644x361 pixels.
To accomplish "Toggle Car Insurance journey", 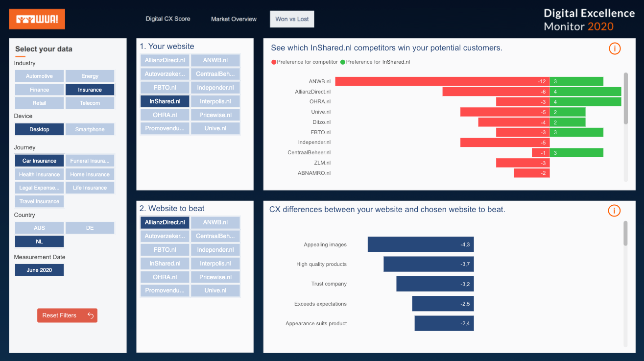I will [39, 161].
